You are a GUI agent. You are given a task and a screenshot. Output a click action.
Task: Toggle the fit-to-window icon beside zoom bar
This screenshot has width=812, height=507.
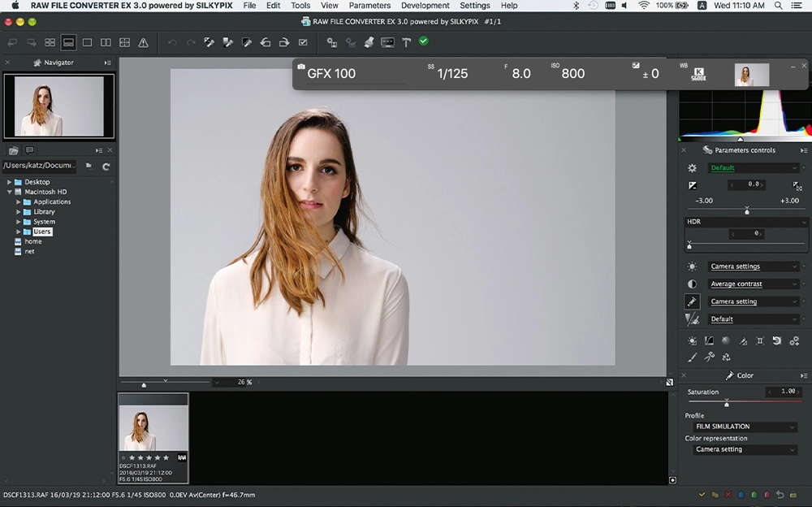(x=670, y=383)
